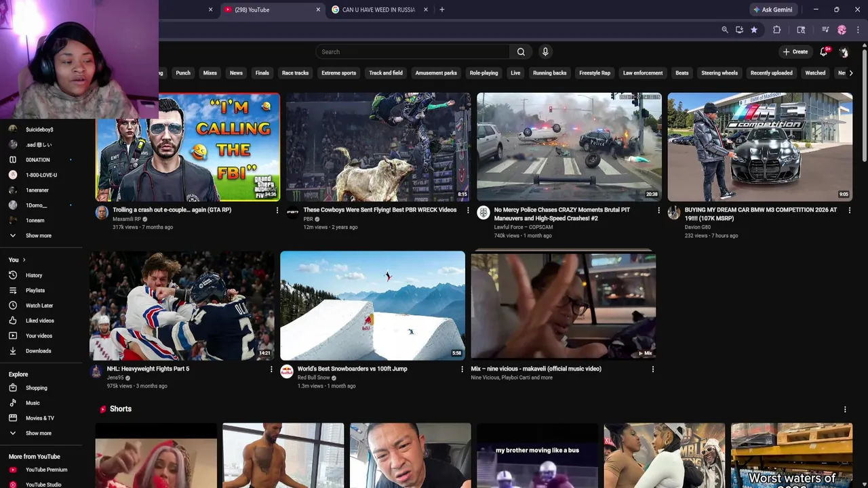Screen dimensions: 868x488
Task: Select the Extreme sports chip
Action: [338, 73]
